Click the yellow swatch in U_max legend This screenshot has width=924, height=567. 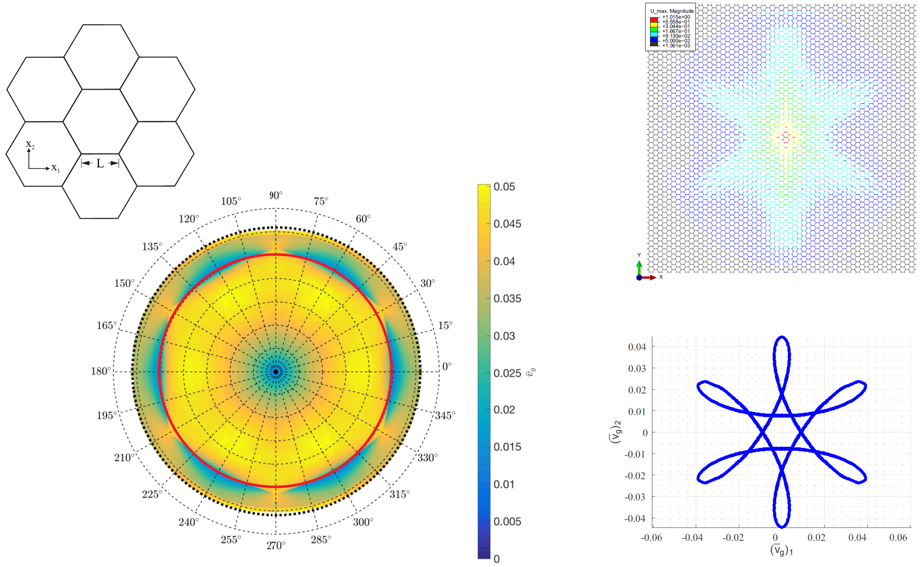point(654,24)
